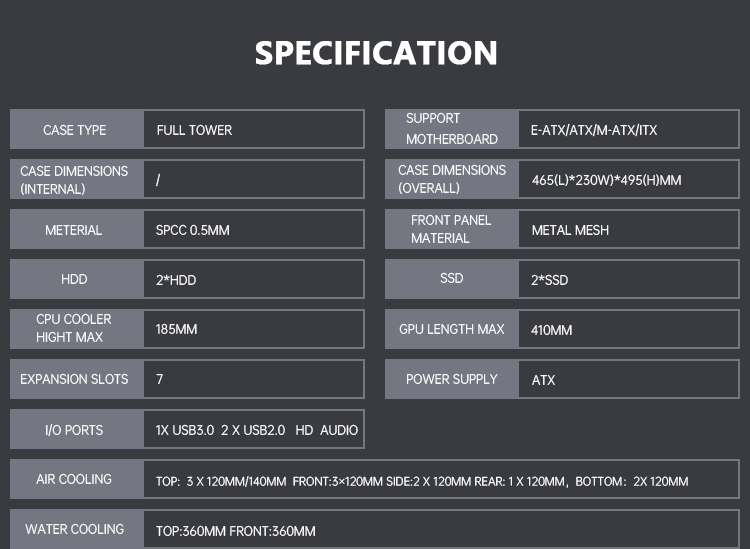Select the CASE TYPE label cell
Image resolution: width=750 pixels, height=549 pixels.
point(75,130)
